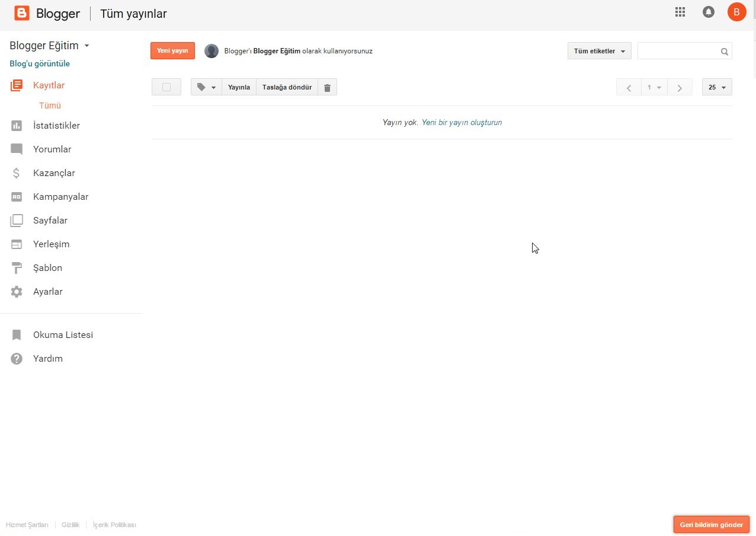
Task: Click the Yorumlar comment bubble icon
Action: pos(17,149)
